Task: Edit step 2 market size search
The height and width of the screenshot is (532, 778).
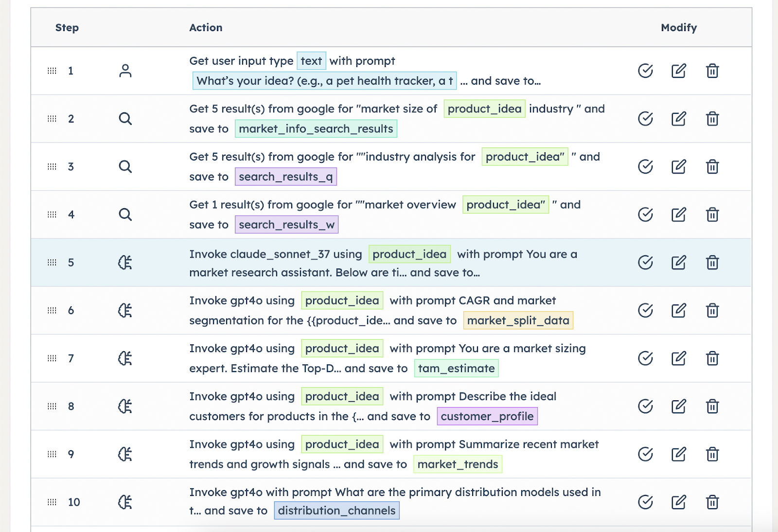Action: (x=678, y=119)
